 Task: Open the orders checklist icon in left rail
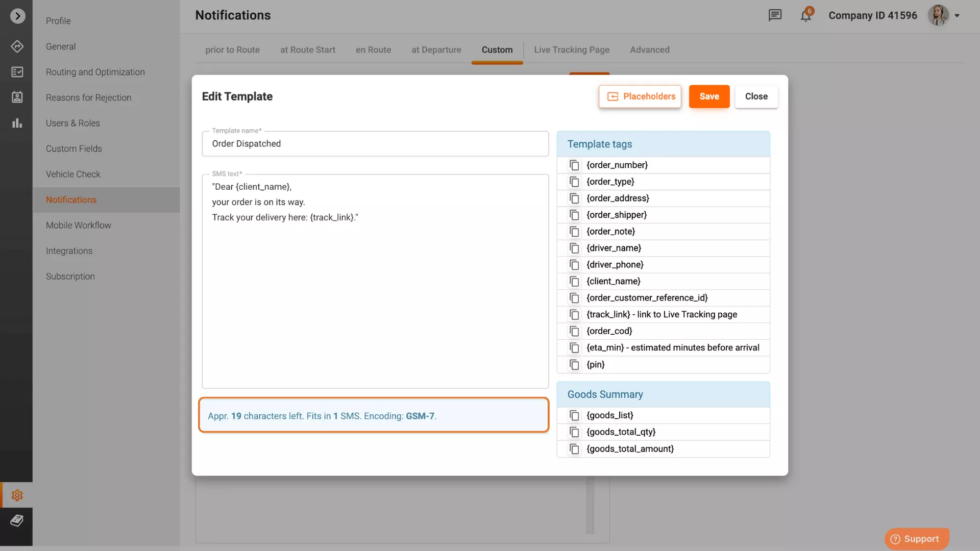(17, 72)
